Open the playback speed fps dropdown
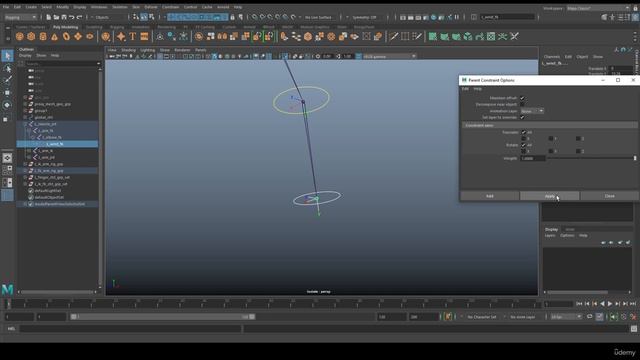640x360 pixels. 566,317
